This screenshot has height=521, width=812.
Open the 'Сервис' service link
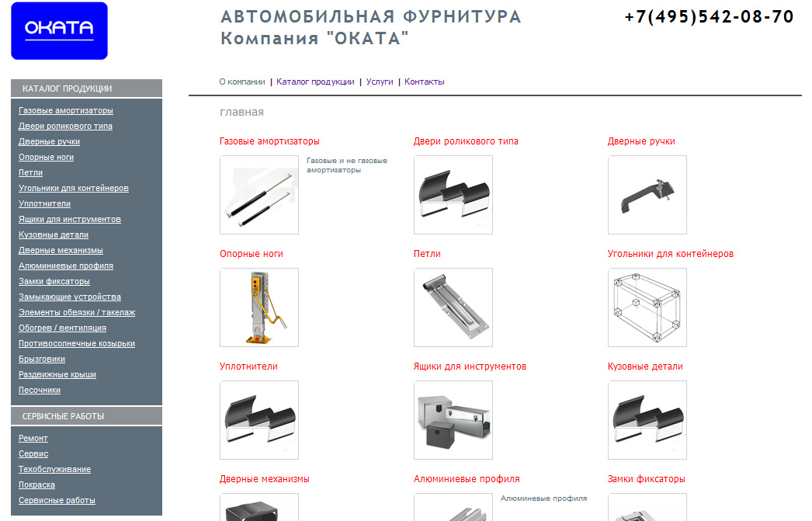(33, 453)
